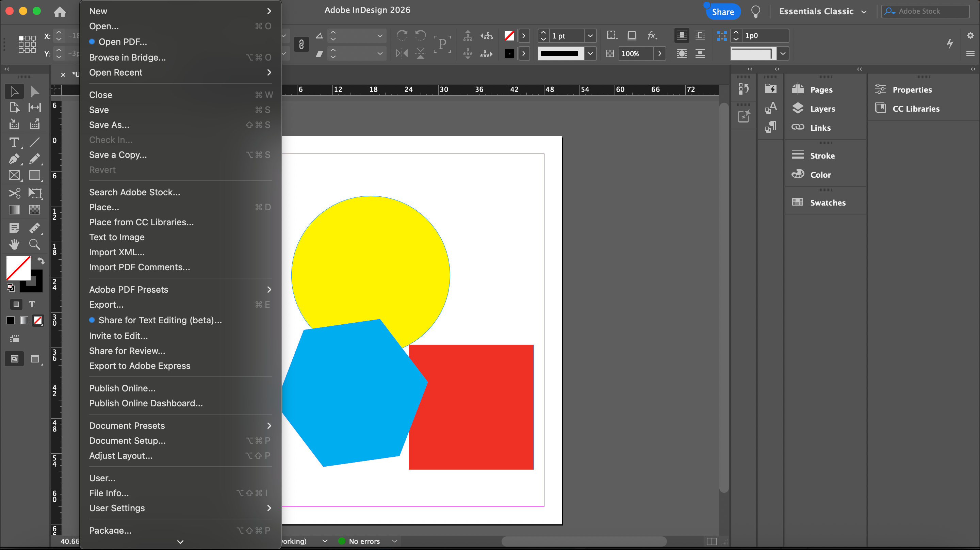This screenshot has width=980, height=550.
Task: Click the Home icon
Action: [60, 12]
